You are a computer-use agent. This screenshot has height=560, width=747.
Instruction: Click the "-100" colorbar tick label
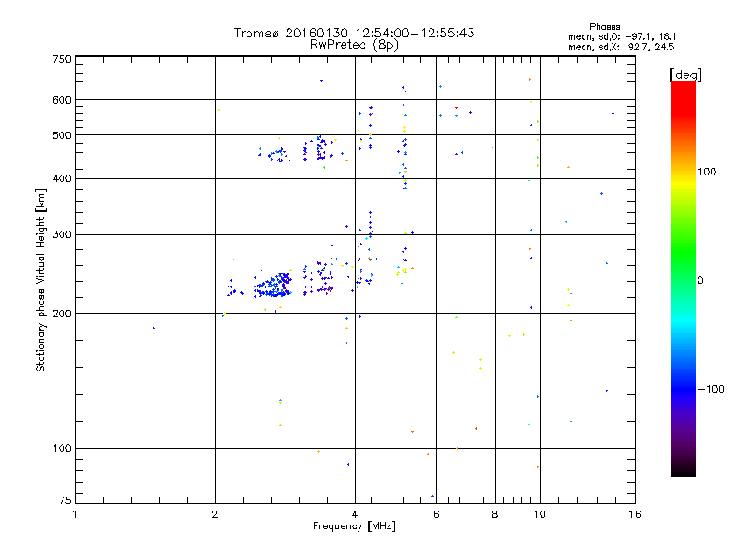(x=711, y=389)
